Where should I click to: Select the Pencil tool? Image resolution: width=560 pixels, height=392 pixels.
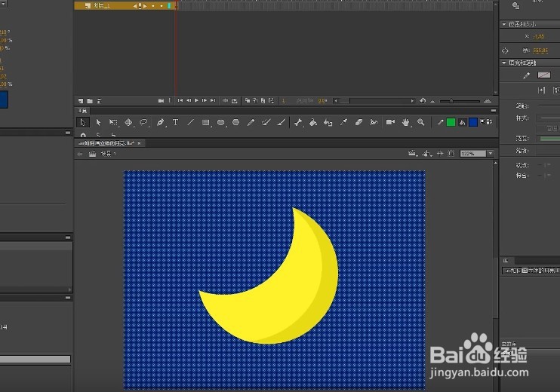point(251,122)
